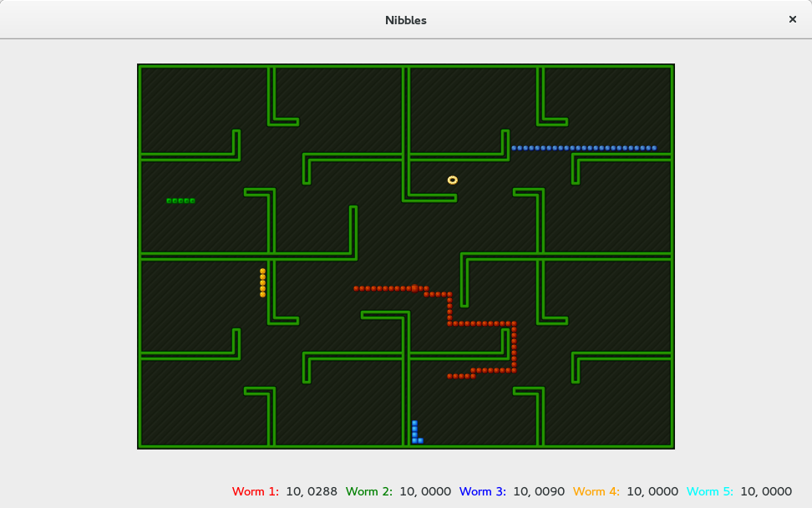This screenshot has height=508, width=812.
Task: Click the long dark-blue worm near the top
Action: [x=585, y=148]
